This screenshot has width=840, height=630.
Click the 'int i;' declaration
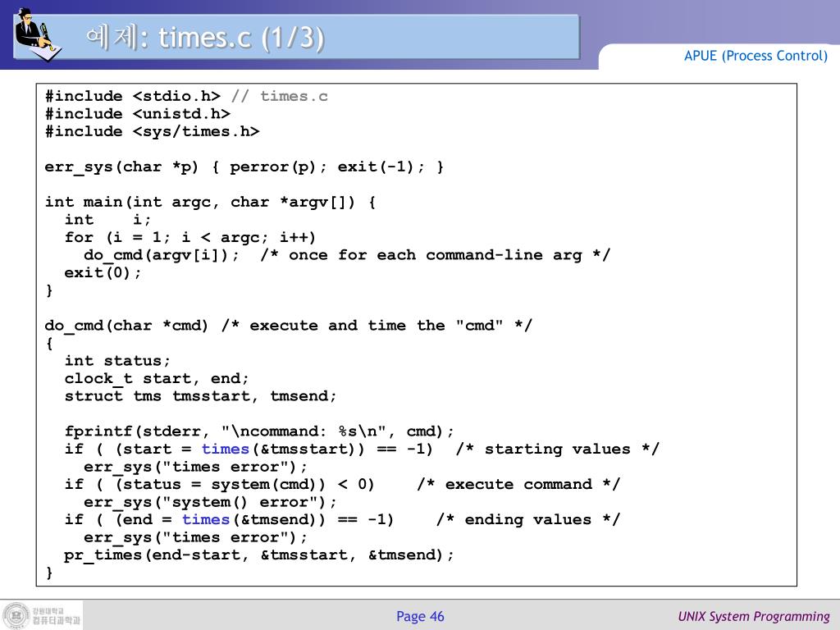[107, 220]
